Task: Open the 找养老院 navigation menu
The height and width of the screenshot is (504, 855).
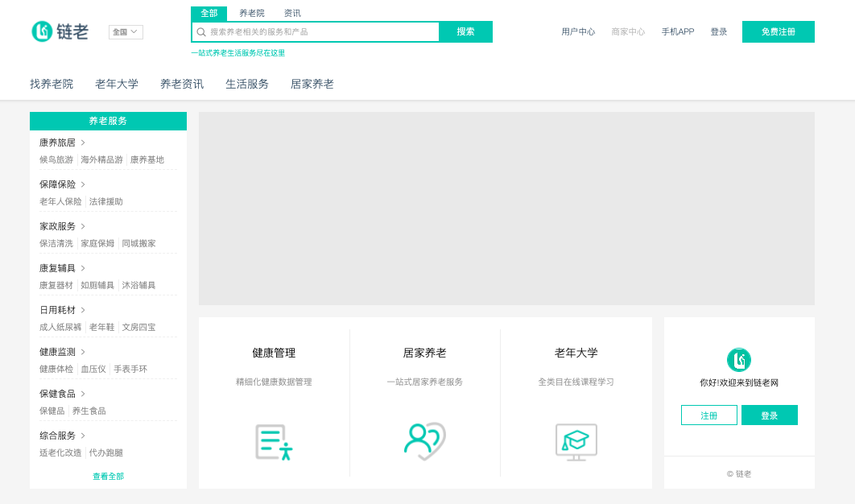Action: pyautogui.click(x=51, y=83)
